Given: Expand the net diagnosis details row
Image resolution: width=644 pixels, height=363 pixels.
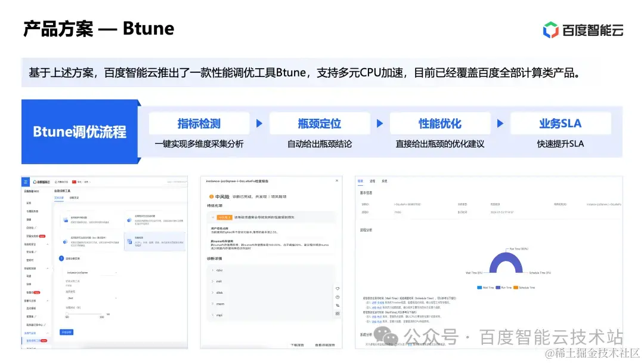Looking at the screenshot, I should tap(271, 281).
